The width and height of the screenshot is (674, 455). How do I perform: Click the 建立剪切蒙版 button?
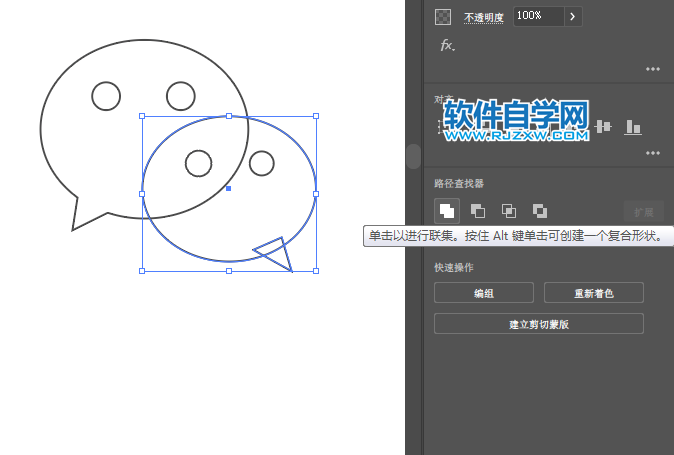[539, 324]
